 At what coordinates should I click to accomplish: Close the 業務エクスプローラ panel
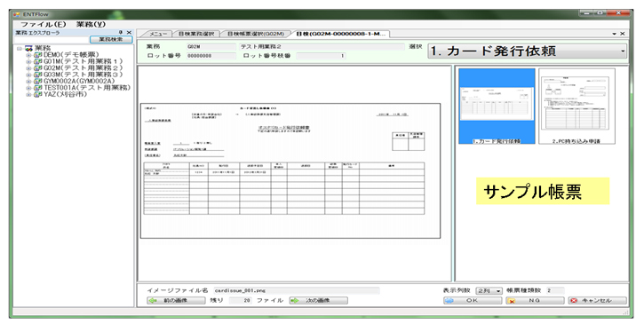pos(129,33)
